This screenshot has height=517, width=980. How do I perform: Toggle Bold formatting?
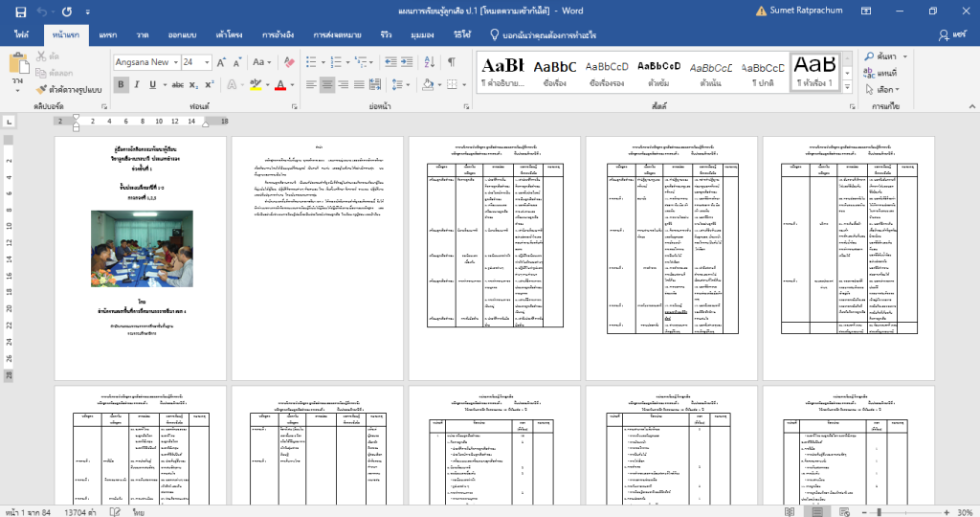tap(122, 84)
